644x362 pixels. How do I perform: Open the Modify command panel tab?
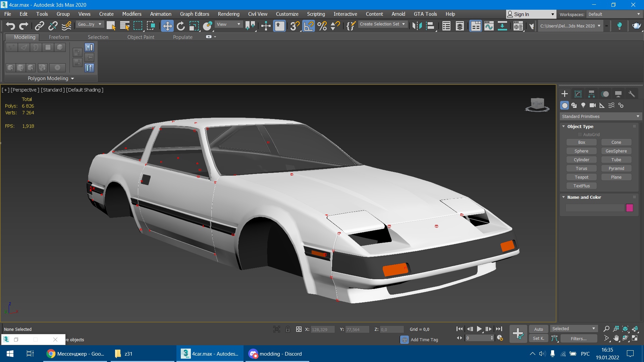tap(578, 94)
